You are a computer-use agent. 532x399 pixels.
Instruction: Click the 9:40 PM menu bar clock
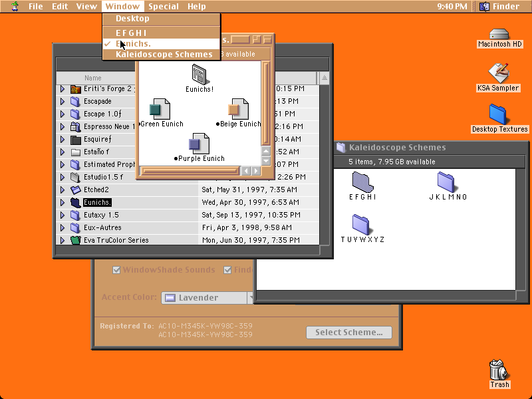[452, 6]
